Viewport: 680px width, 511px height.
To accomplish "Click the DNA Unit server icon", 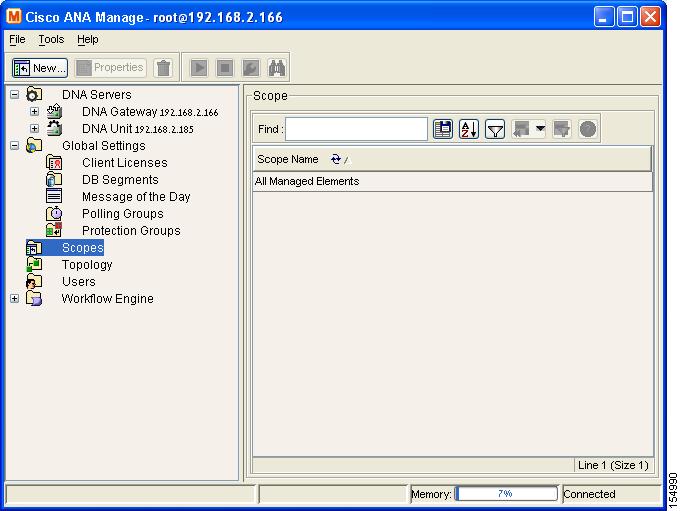I will point(54,128).
